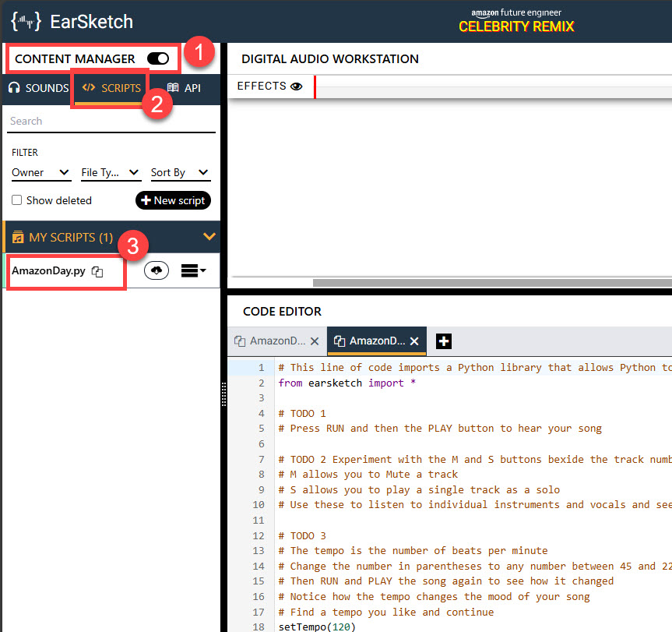Open the API tab
672x632 pixels.
[184, 88]
